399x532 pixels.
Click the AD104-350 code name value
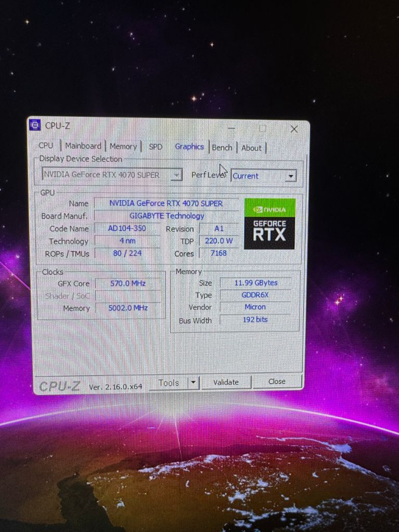click(x=127, y=229)
